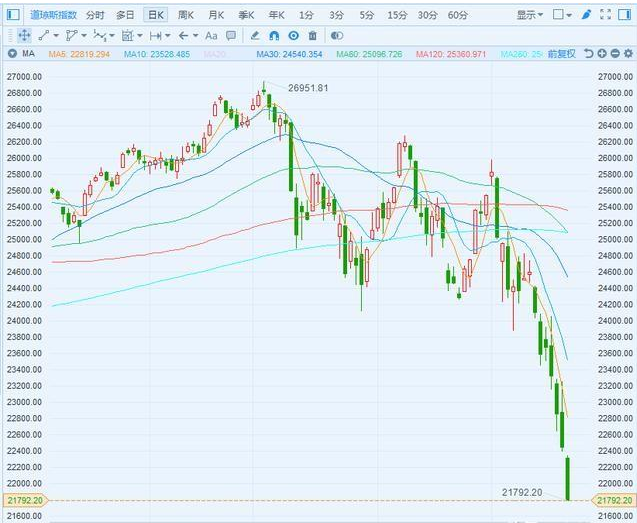Viewport: 637px width, 523px height.
Task: Click left axis current price tag 21792.20
Action: pos(25,500)
